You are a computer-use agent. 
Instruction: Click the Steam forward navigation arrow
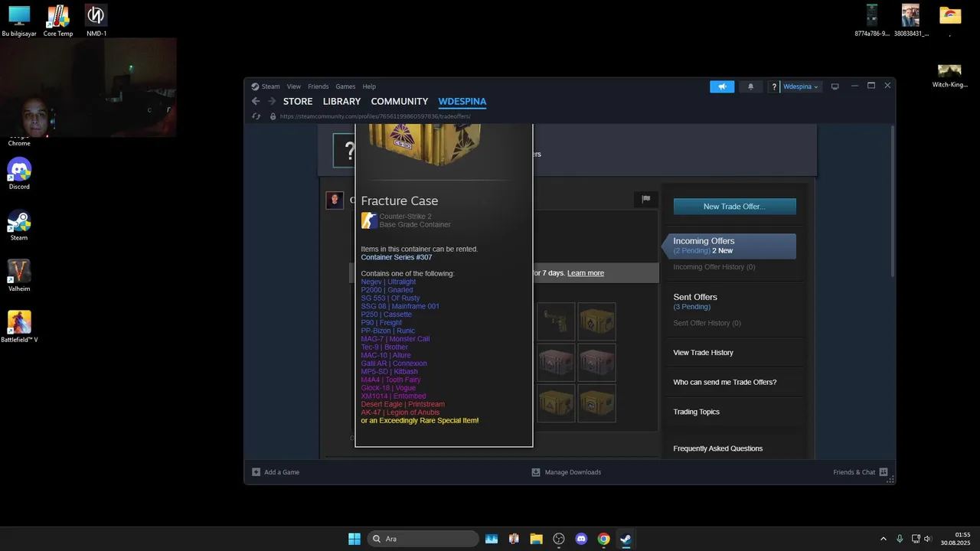[271, 101]
